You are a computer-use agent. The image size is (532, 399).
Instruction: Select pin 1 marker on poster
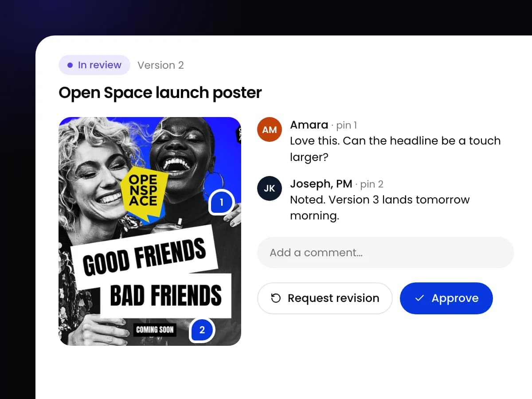point(222,203)
